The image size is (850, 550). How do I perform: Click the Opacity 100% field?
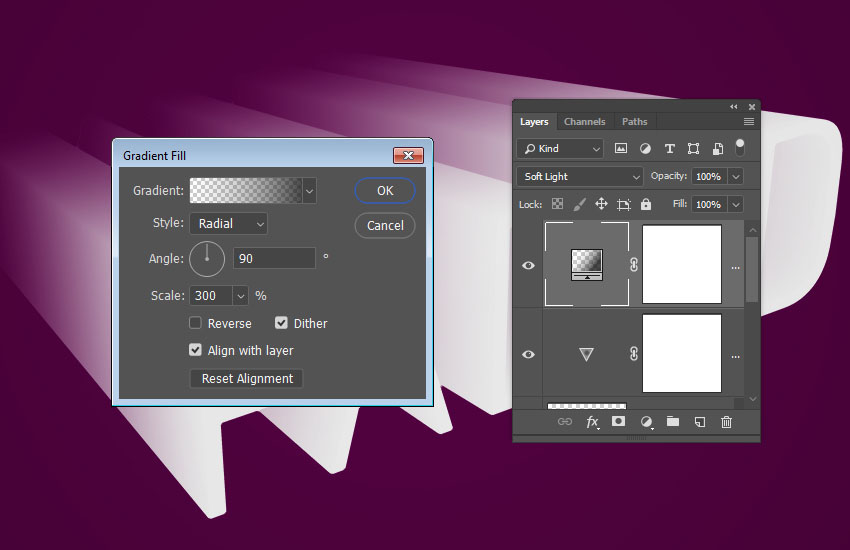(x=710, y=176)
